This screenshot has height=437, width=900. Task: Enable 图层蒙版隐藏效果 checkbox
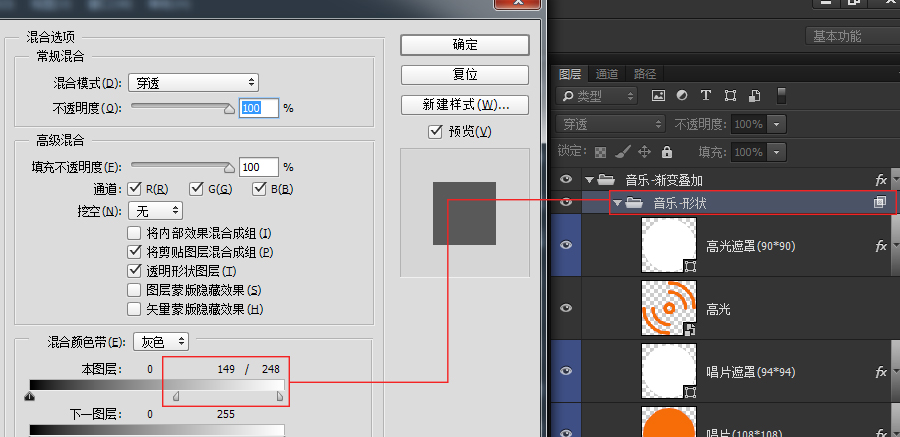[x=134, y=290]
